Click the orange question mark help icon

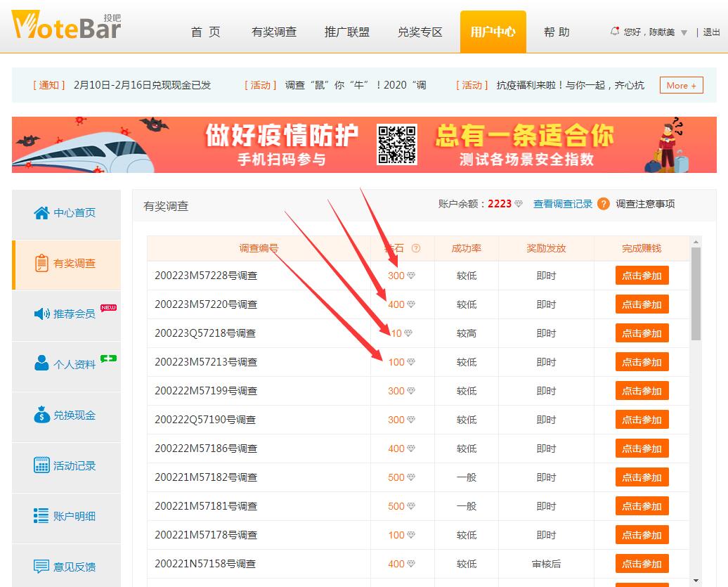click(x=602, y=204)
